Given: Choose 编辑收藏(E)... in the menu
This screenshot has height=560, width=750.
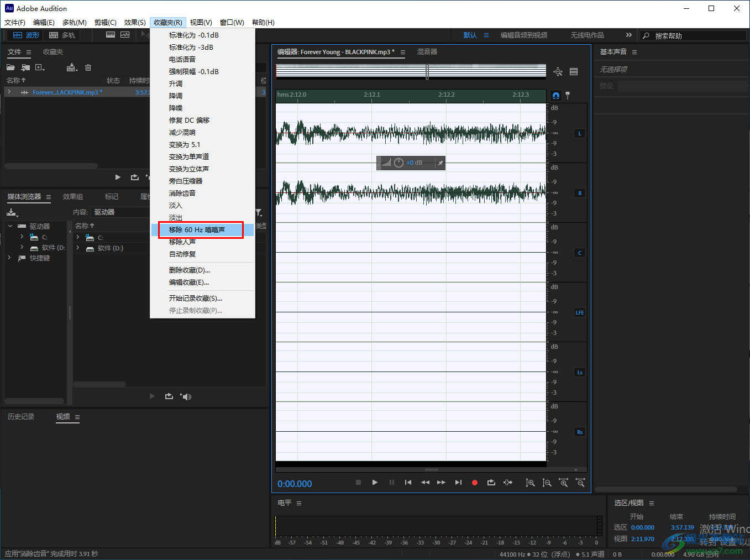Looking at the screenshot, I should pos(189,282).
